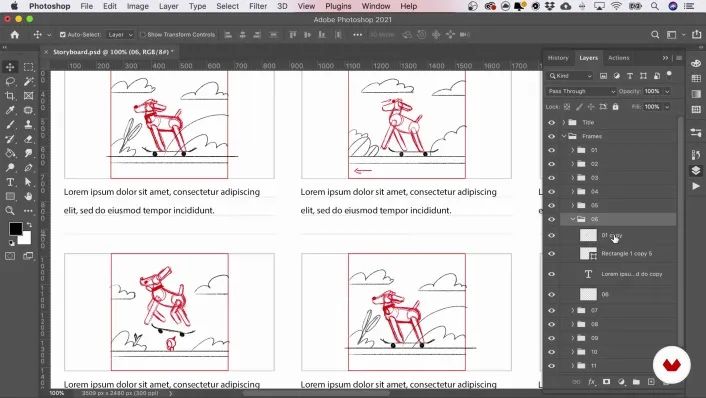Screen dimensions: 706x398
Task: Select the Storyboard.psd document tab
Action: [113, 52]
